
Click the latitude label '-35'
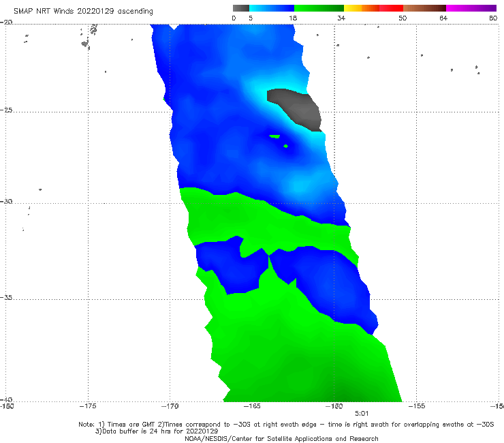point(6,297)
